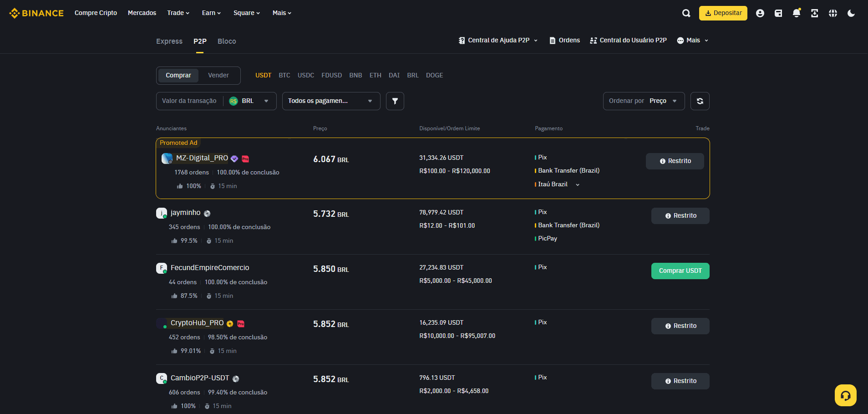Viewport: 868px width, 414px height.
Task: Click CambioP2P-USDT verified badge icon
Action: 236,378
